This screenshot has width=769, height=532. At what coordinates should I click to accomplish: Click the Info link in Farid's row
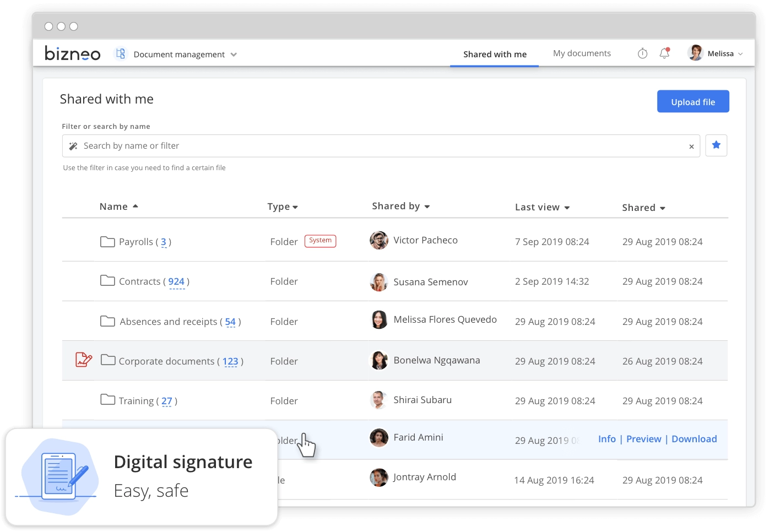(607, 439)
